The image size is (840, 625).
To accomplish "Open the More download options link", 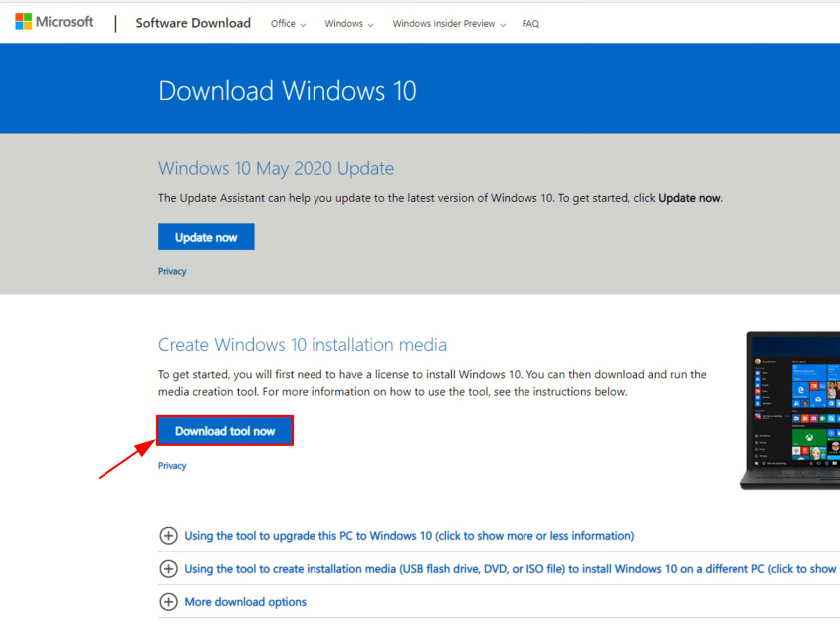I will click(246, 602).
